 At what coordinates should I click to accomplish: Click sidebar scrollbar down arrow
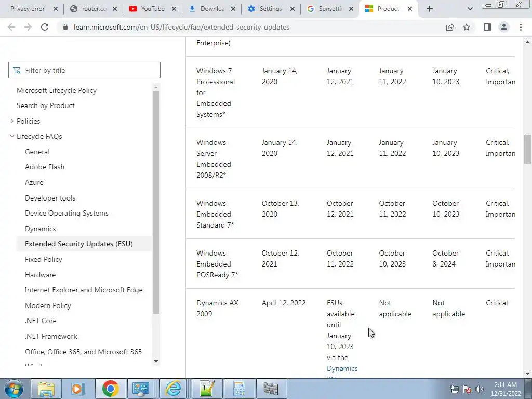(x=156, y=361)
